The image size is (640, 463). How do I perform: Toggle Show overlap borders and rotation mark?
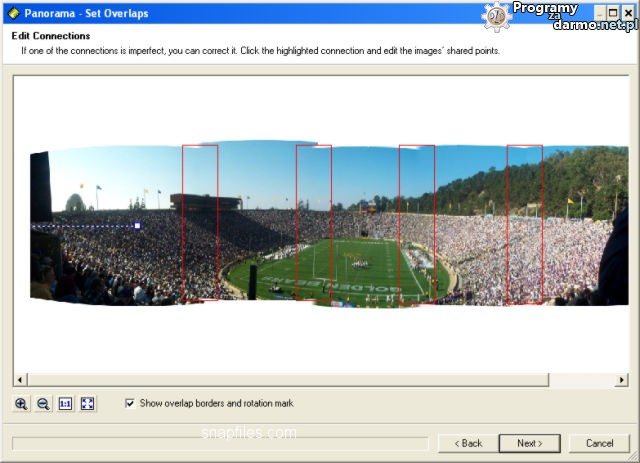(x=130, y=403)
